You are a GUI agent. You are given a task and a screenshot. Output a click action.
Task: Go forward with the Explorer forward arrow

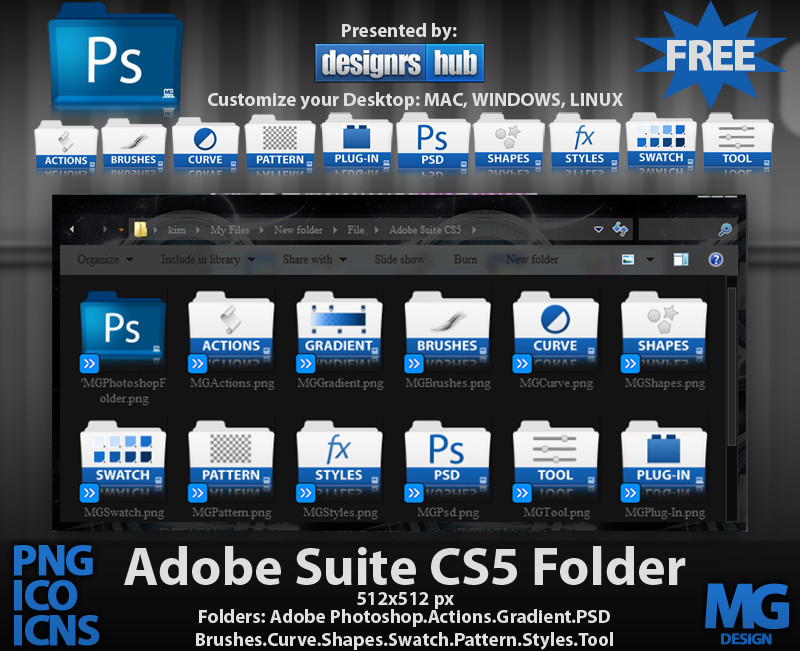pos(105,230)
